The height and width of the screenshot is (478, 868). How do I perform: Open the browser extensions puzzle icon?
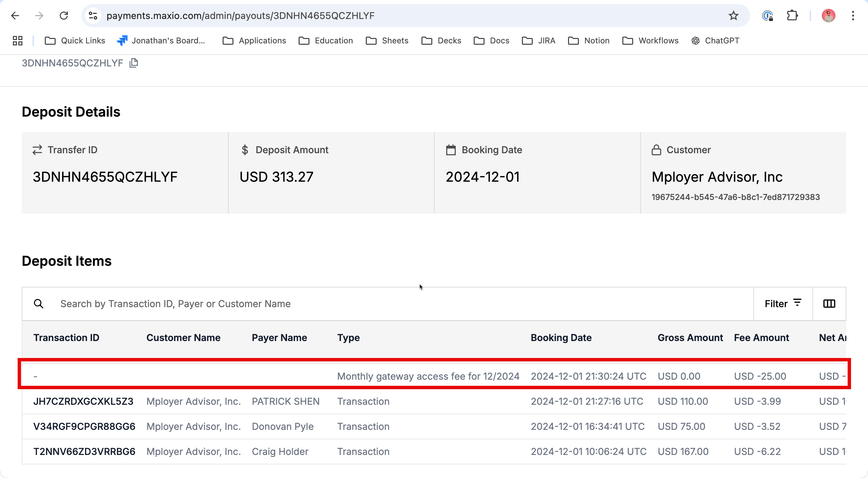tap(792, 16)
